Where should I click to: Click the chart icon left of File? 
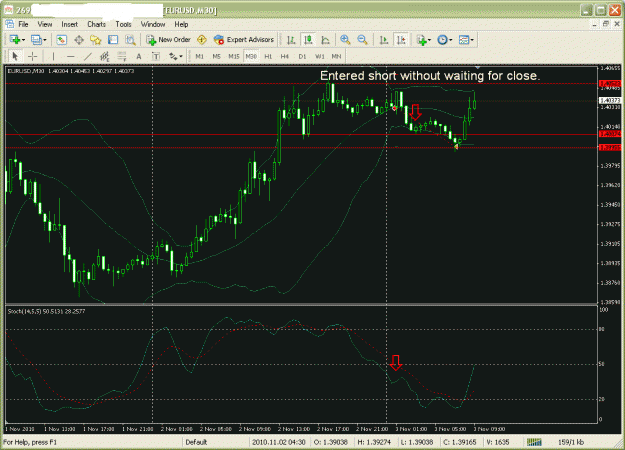(x=10, y=24)
